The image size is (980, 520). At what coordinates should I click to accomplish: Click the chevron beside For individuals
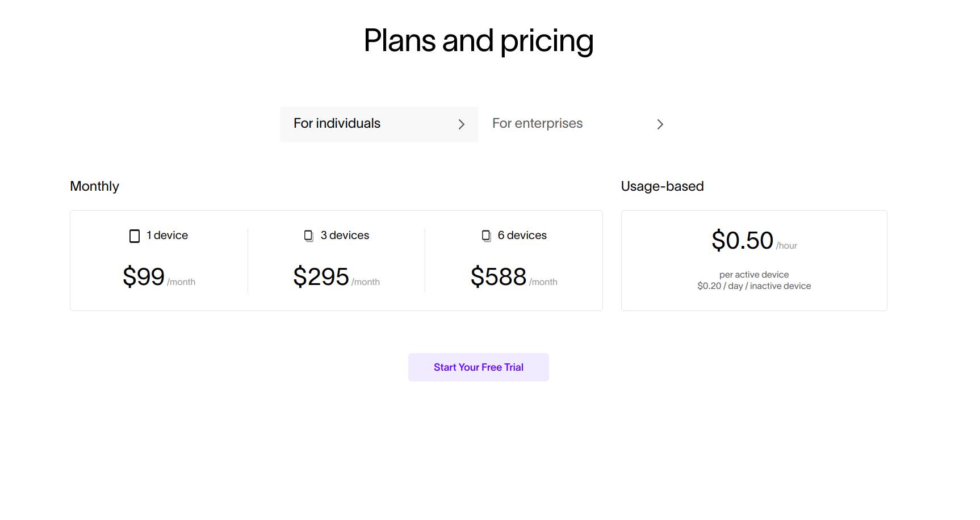pyautogui.click(x=461, y=124)
